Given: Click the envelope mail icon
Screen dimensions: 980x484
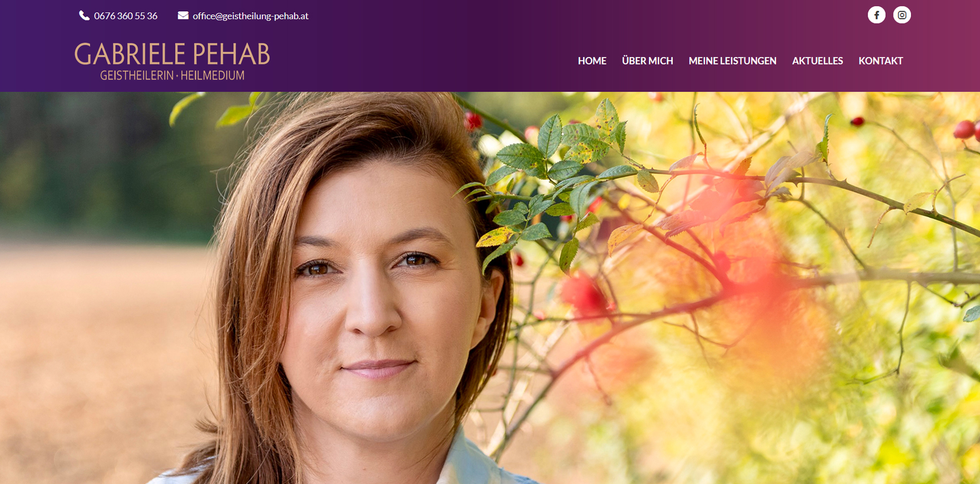Looking at the screenshot, I should (x=183, y=15).
